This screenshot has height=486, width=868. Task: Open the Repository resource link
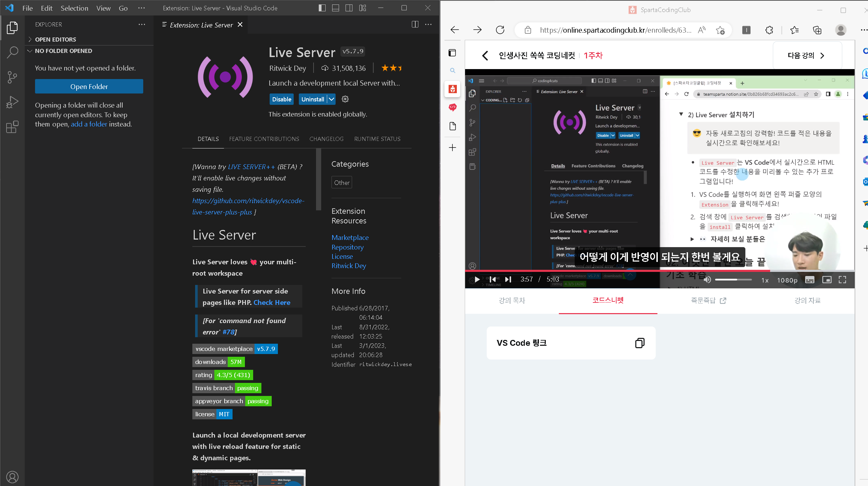347,247
